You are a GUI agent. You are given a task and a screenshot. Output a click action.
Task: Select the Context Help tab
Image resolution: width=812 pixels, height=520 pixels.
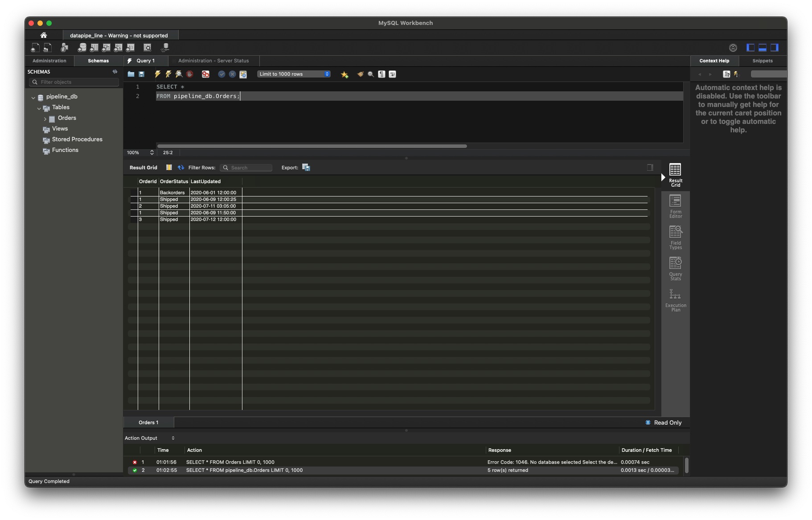(x=714, y=61)
